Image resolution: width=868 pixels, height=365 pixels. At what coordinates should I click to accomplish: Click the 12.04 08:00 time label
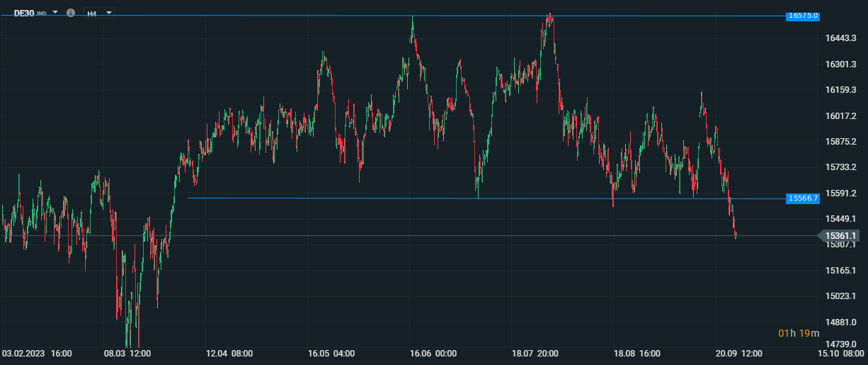pos(230,353)
